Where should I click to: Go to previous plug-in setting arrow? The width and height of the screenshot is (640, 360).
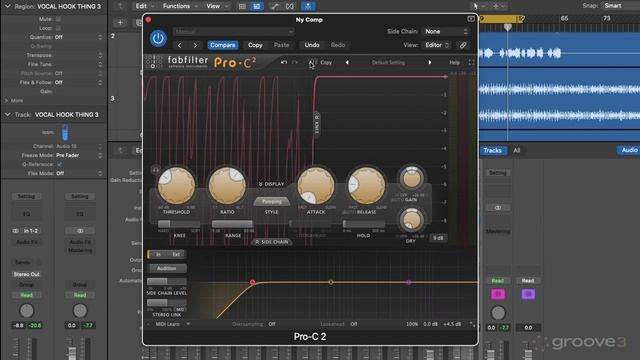[180, 45]
